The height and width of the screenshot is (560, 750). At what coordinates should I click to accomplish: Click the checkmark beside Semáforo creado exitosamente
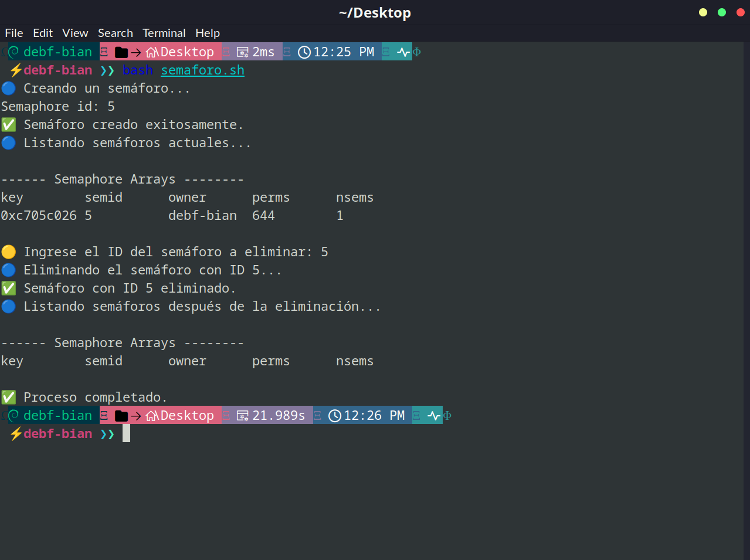pos(9,125)
